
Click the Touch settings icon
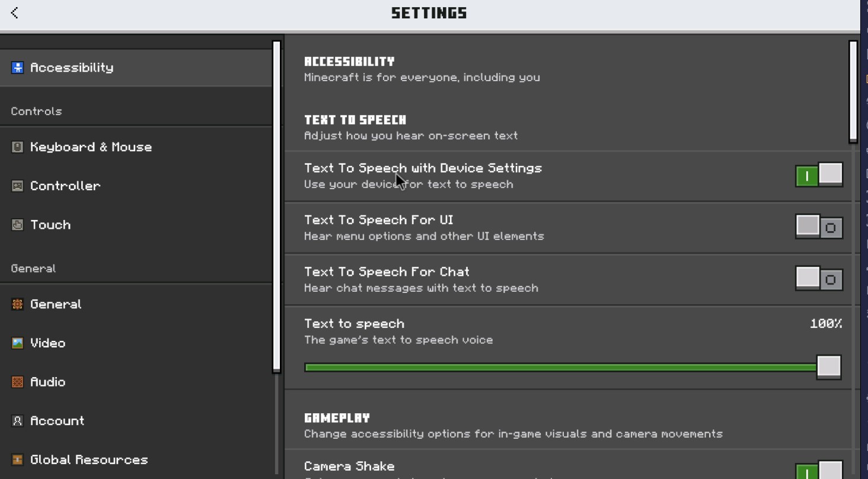(18, 225)
